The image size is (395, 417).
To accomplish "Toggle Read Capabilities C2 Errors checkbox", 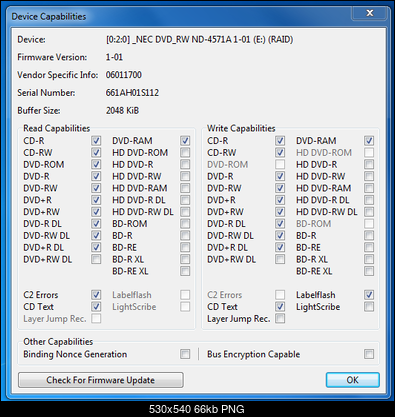I will coord(96,295).
